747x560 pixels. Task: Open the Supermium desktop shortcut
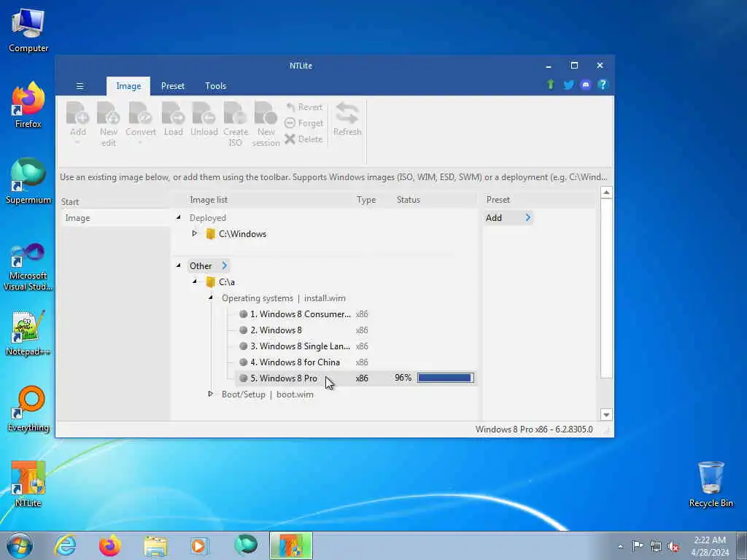[28, 181]
